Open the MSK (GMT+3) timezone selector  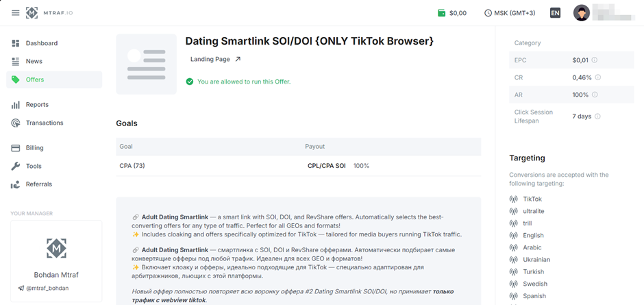510,13
